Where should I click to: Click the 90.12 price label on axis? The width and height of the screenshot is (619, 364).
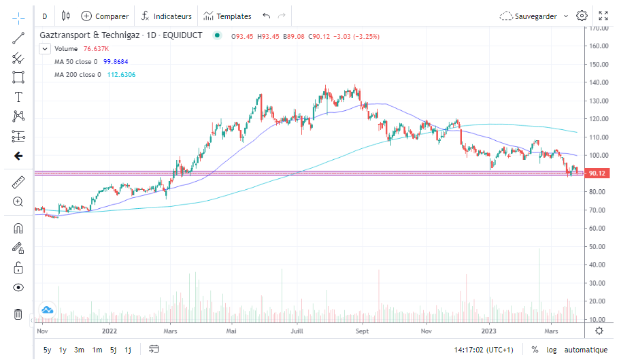coord(597,173)
